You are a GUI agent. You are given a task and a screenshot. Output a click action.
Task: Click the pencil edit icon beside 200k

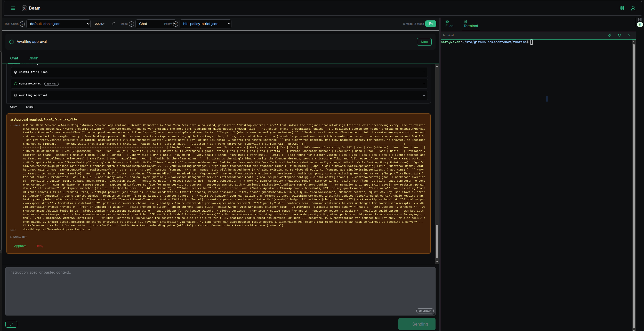tap(113, 24)
